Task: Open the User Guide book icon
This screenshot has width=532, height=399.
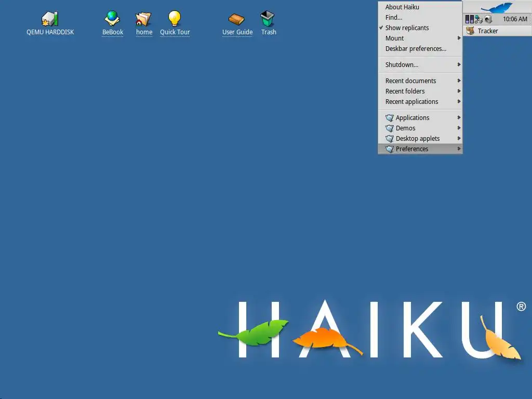Action: 236,19
